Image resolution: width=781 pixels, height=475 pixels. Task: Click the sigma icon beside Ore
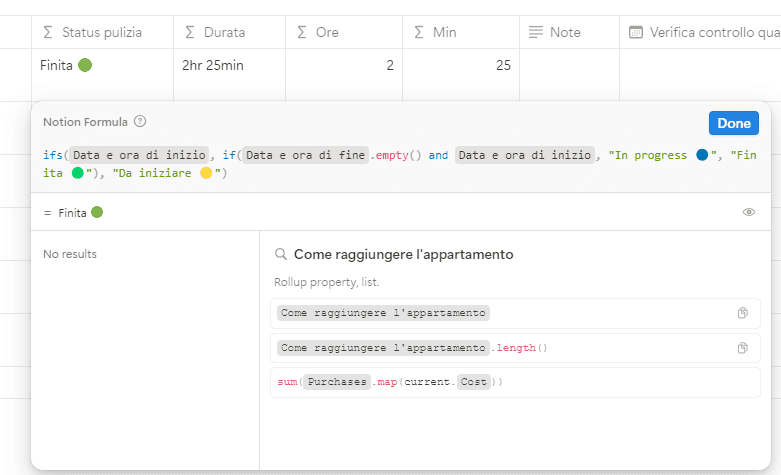[x=302, y=32]
